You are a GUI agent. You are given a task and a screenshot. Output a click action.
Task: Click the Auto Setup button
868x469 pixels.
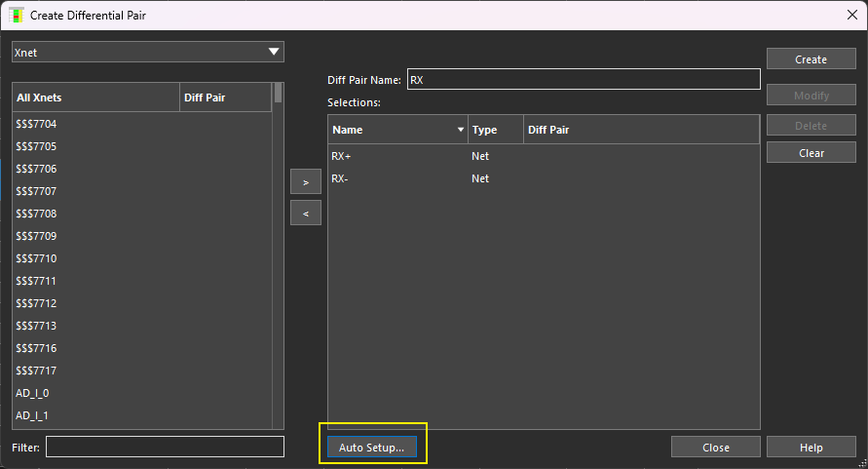(371, 448)
